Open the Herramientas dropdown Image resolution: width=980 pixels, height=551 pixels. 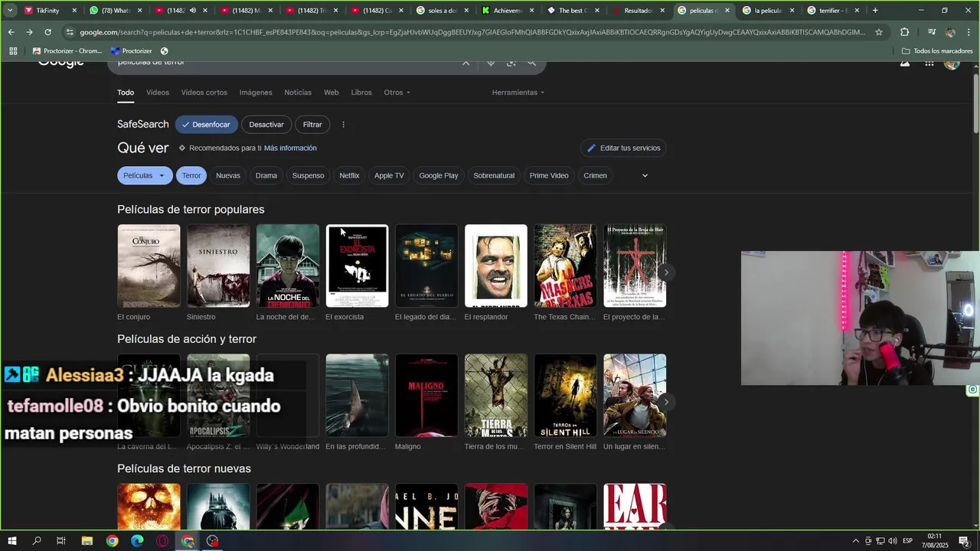[x=518, y=93]
